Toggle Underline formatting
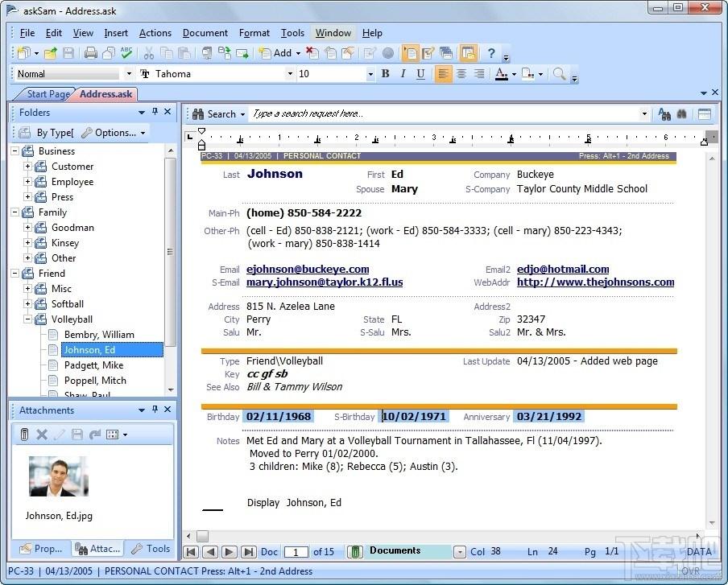This screenshot has width=728, height=585. click(420, 74)
